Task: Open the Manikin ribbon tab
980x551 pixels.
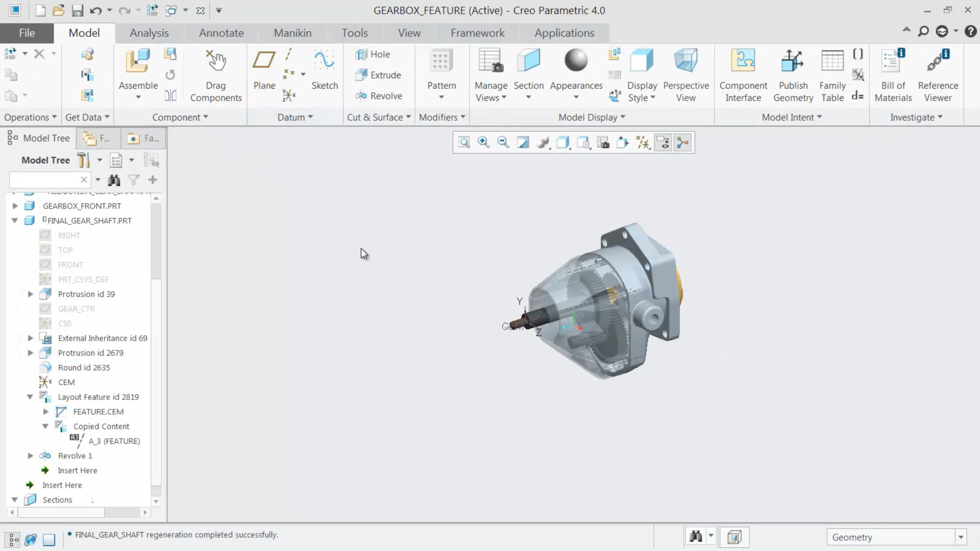Action: click(x=292, y=33)
